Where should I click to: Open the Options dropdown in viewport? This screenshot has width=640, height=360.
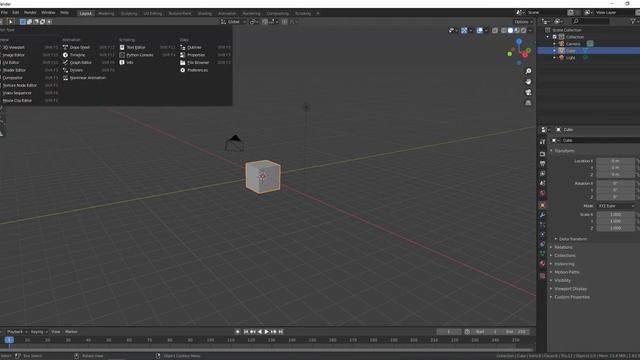tap(523, 22)
